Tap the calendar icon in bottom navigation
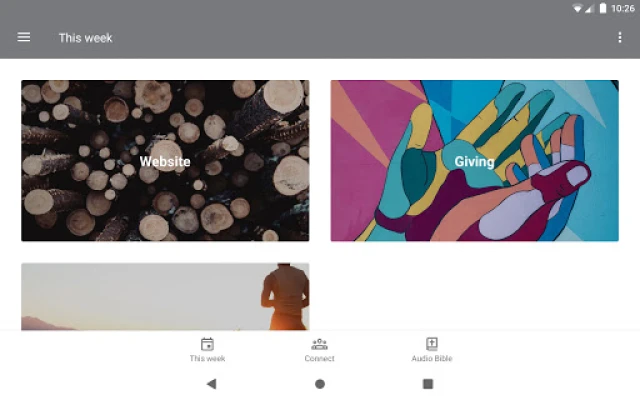 pos(207,344)
